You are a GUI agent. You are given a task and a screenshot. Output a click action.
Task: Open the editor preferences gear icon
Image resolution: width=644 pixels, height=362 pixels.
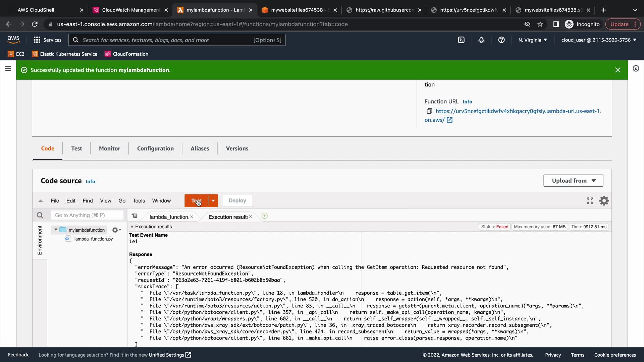(x=604, y=201)
